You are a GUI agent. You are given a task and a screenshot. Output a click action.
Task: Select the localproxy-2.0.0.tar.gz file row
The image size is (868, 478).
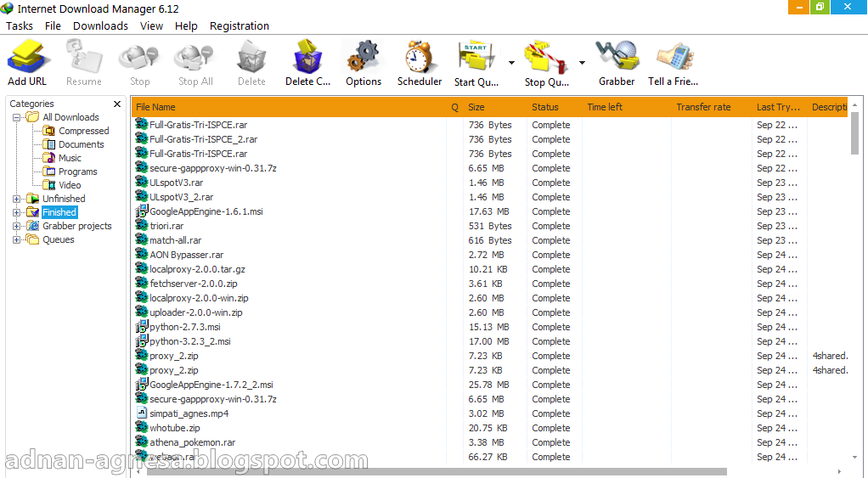489,269
